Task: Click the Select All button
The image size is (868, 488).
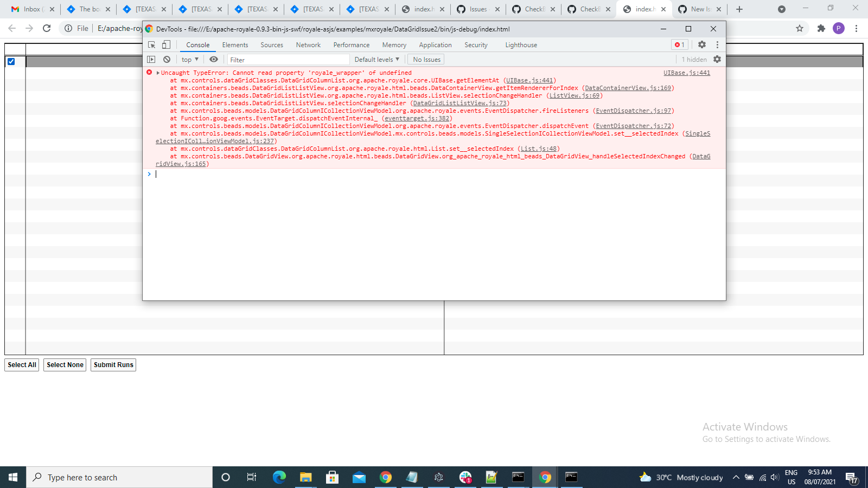Action: point(21,365)
